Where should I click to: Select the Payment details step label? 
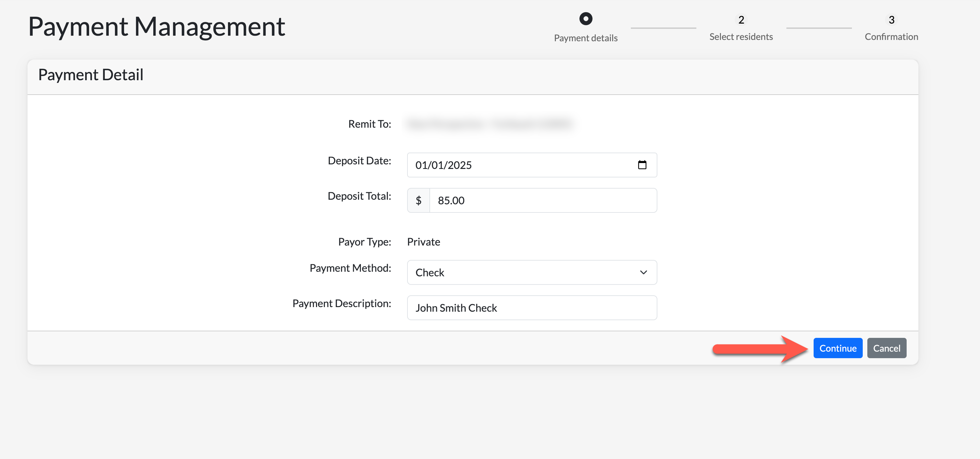586,38
